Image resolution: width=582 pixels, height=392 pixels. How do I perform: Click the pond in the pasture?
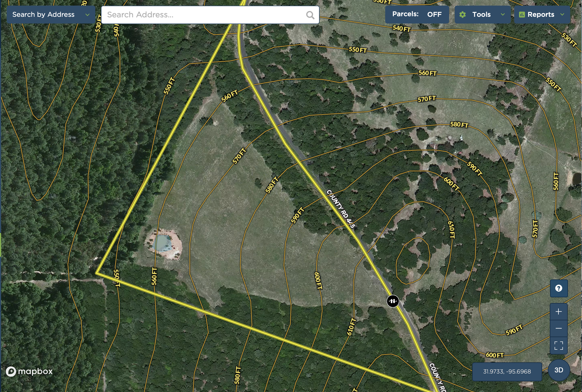(x=162, y=243)
